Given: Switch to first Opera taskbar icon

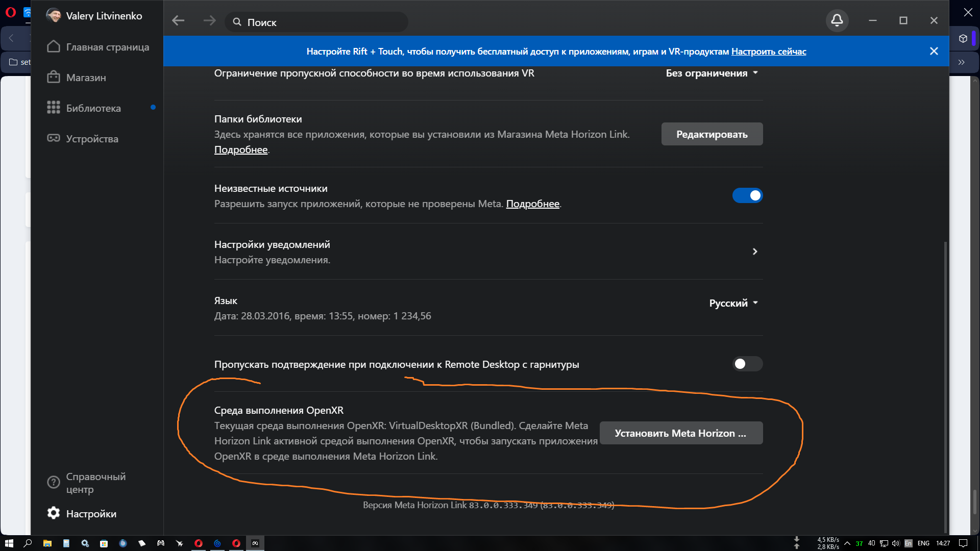Looking at the screenshot, I should [x=199, y=543].
